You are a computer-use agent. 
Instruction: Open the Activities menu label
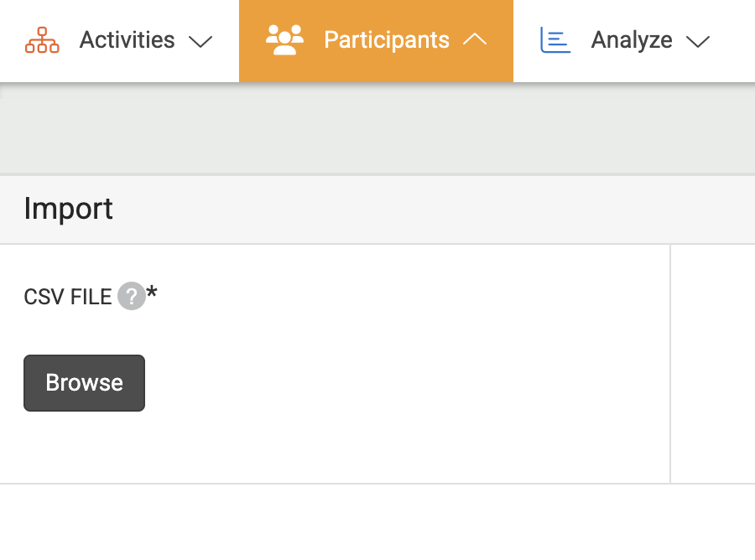[x=127, y=40]
